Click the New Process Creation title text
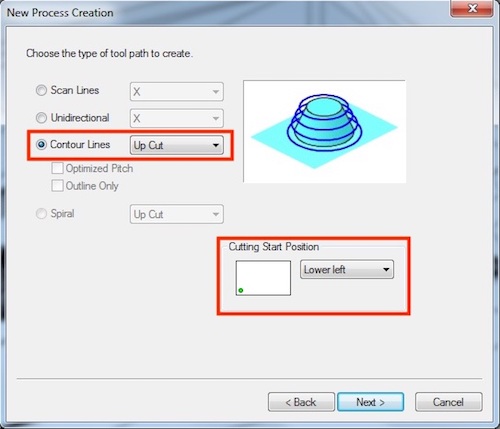Image resolution: width=500 pixels, height=429 pixels. 60,13
